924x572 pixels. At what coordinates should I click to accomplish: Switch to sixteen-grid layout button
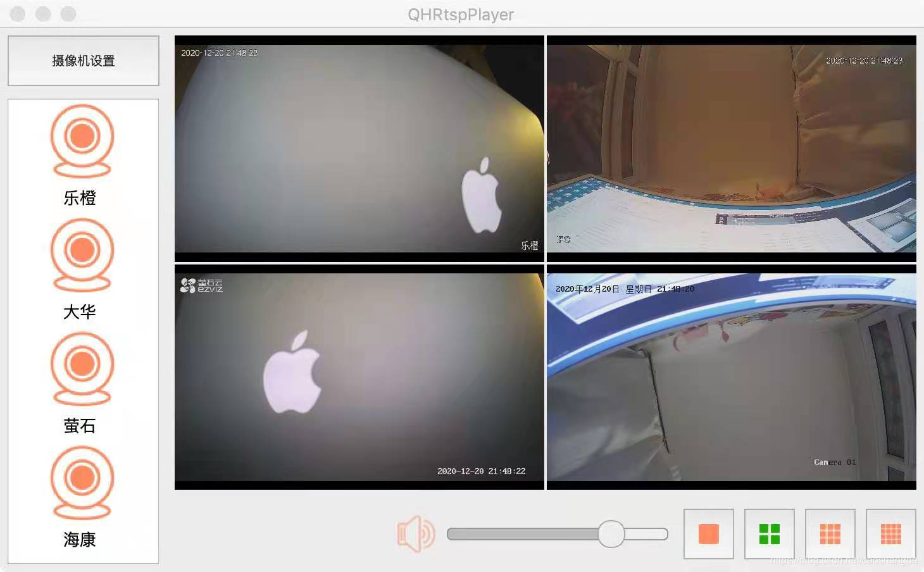pos(891,534)
